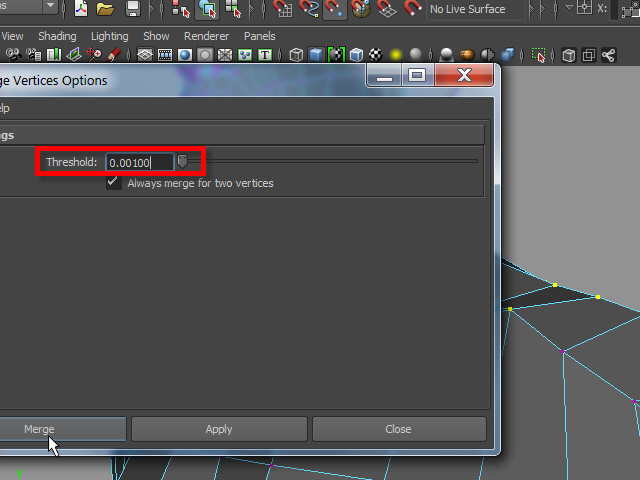Enable Snap to view planes magnet
This screenshot has height=480, width=640.
(x=387, y=9)
